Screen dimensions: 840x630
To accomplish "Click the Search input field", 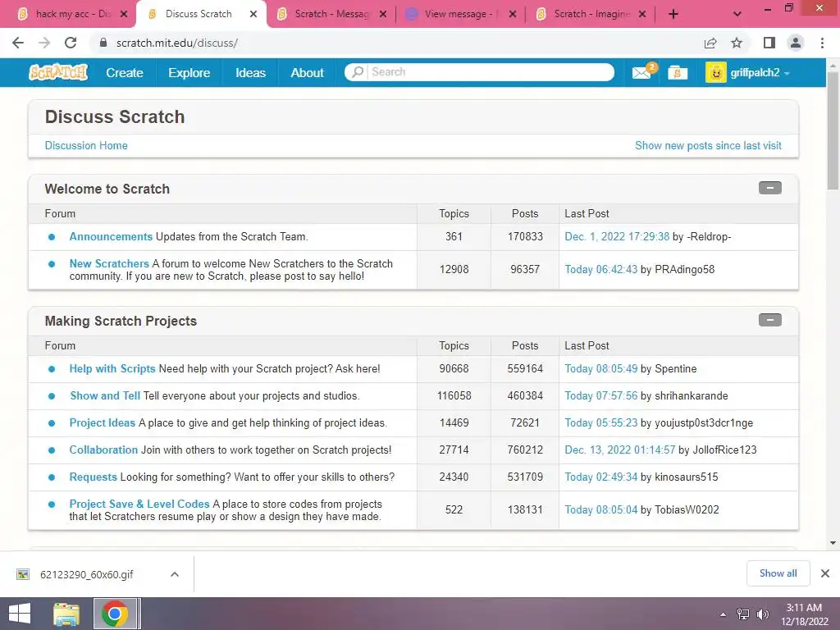I will pyautogui.click(x=491, y=72).
